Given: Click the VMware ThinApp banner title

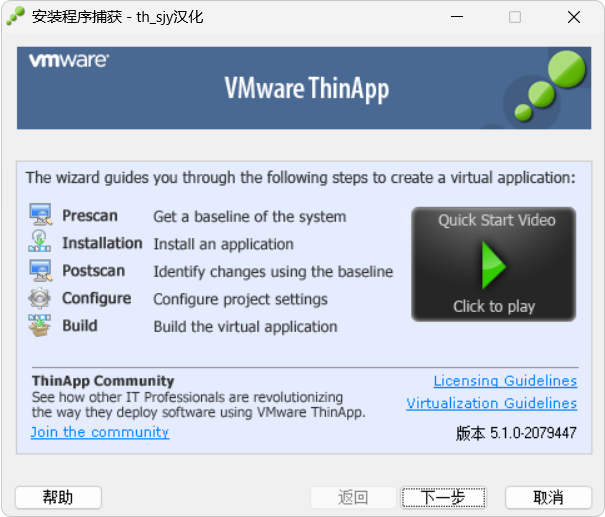Looking at the screenshot, I should pyautogui.click(x=307, y=89).
